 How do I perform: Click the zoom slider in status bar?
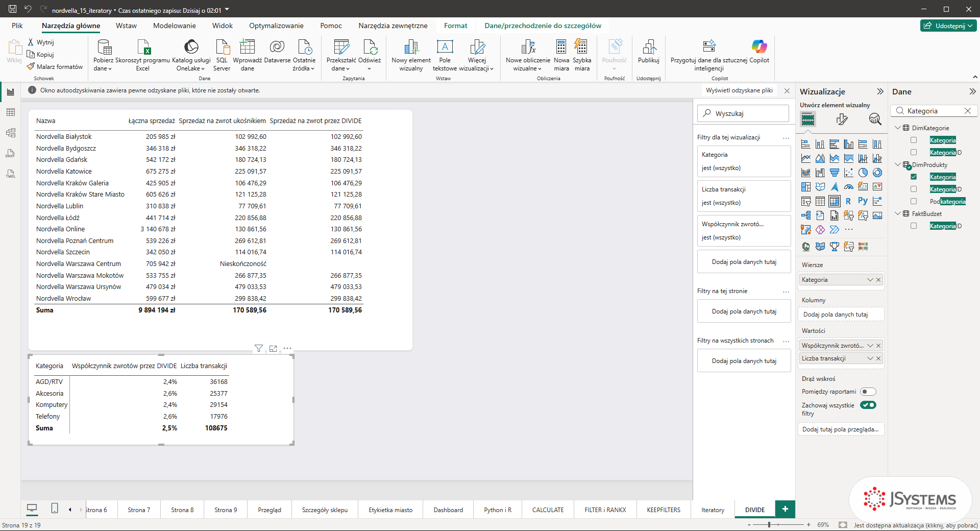coord(778,524)
